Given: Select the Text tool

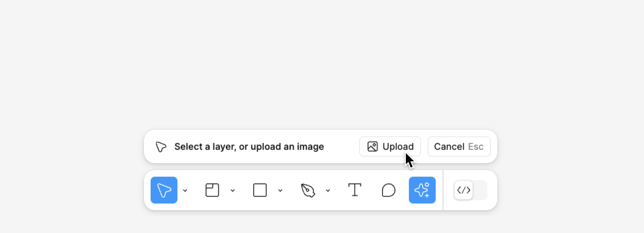Looking at the screenshot, I should click(x=355, y=190).
